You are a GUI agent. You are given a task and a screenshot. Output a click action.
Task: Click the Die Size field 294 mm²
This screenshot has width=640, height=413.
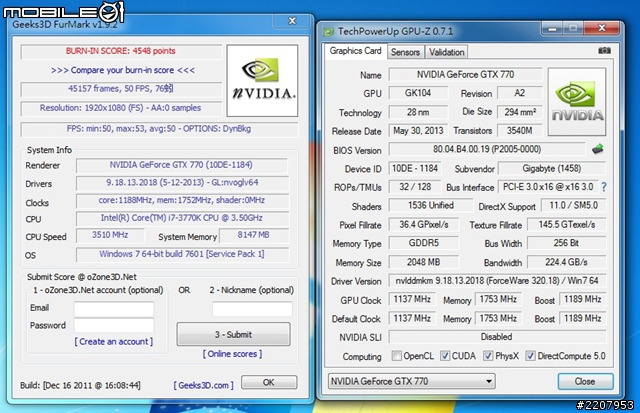click(519, 112)
